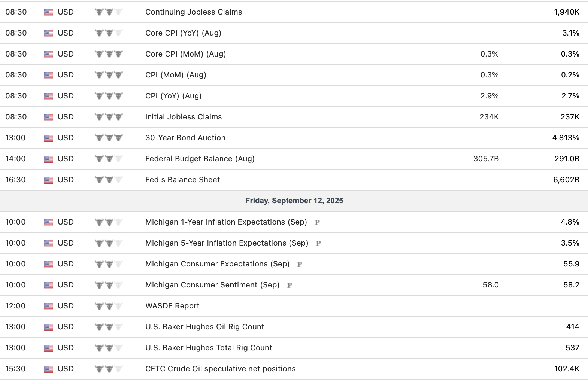Open the CPI (YoY) (Aug) event details
Screen dimensions: 588x384
pos(173,96)
